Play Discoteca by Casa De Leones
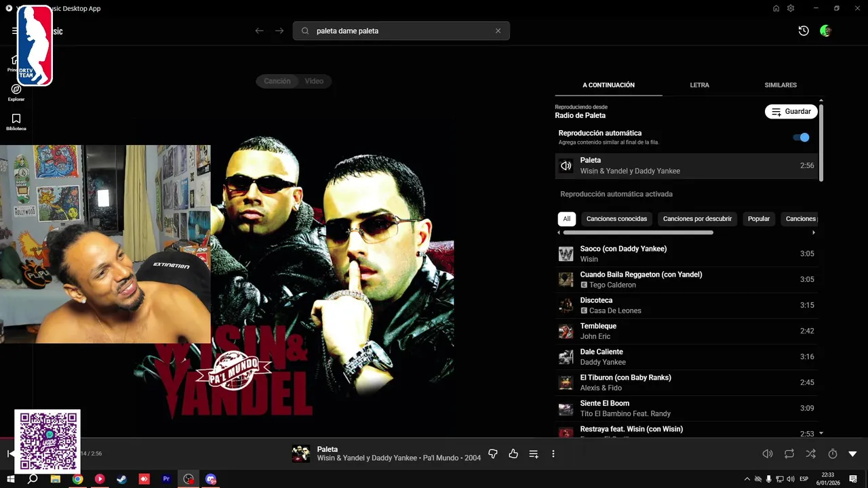 pyautogui.click(x=686, y=305)
